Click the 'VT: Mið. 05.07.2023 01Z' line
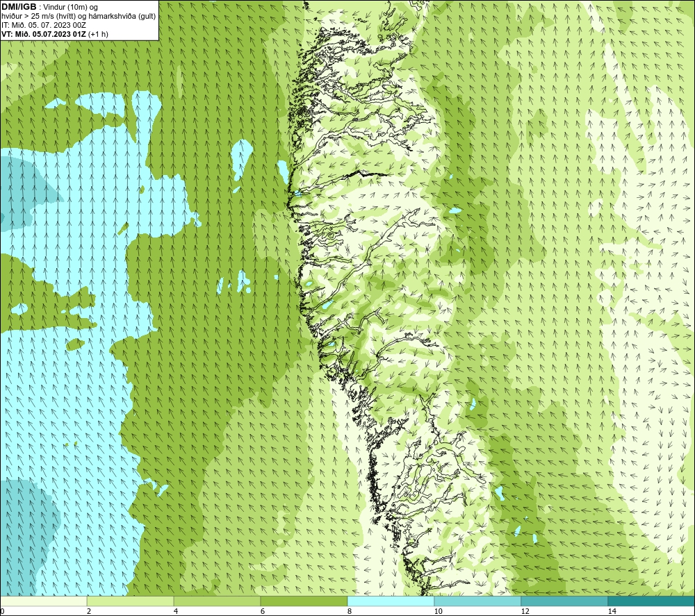The height and width of the screenshot is (616, 695). [54, 34]
